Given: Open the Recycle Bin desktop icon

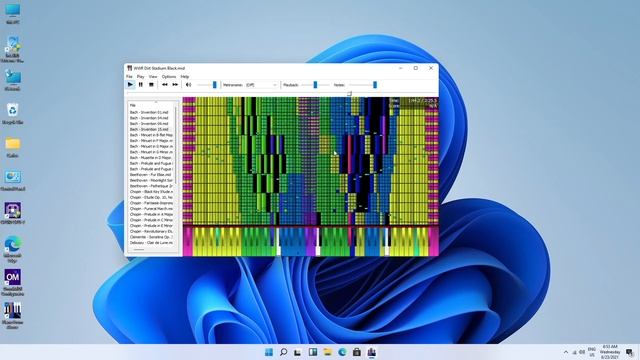Looking at the screenshot, I should click(x=13, y=113).
